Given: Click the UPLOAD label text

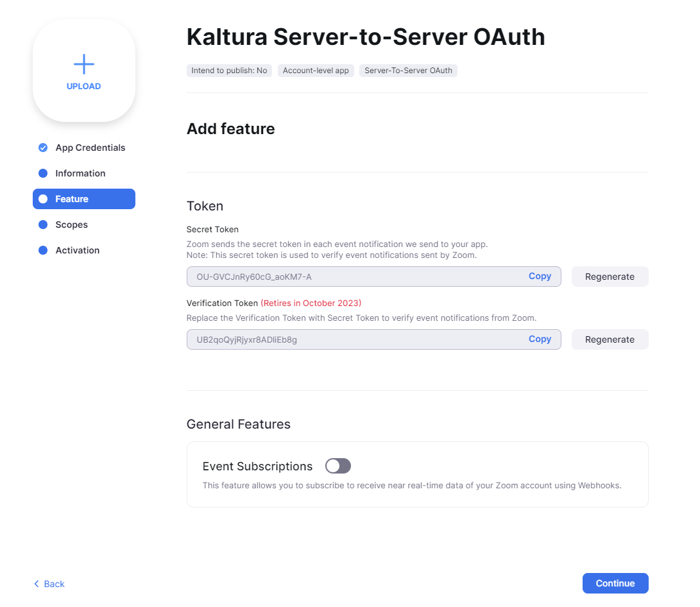Looking at the screenshot, I should pyautogui.click(x=84, y=86).
